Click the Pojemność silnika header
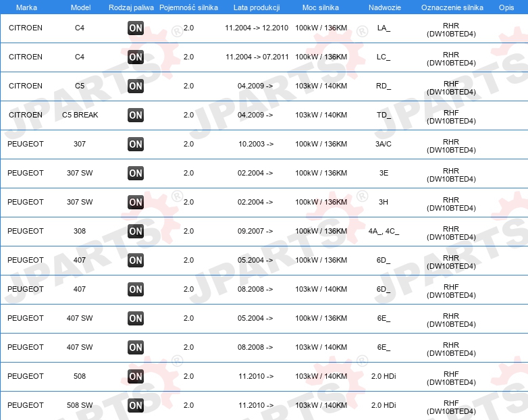528x420 pixels. tap(188, 7)
